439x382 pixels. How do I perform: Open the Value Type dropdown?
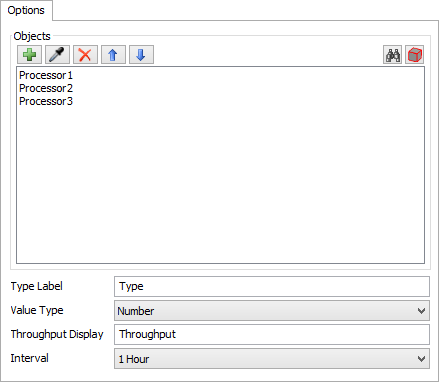pyautogui.click(x=272, y=311)
